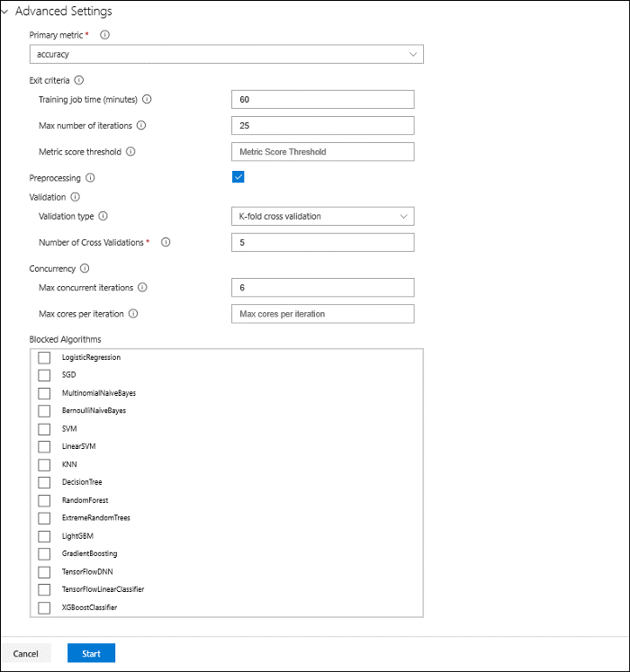
Task: Click the Start button
Action: click(91, 653)
